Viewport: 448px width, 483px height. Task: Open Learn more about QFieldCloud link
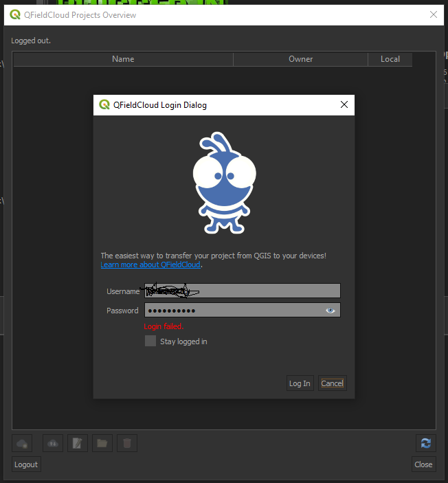[x=150, y=265]
